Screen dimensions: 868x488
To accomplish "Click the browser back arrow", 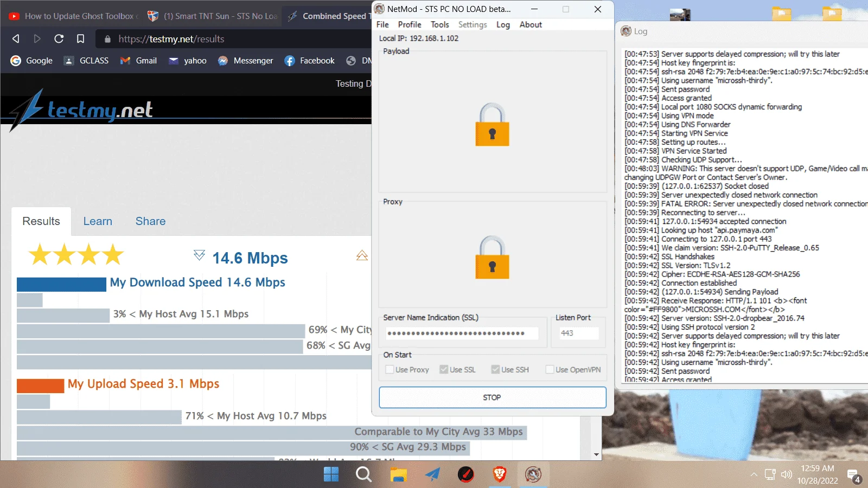I will 16,38.
